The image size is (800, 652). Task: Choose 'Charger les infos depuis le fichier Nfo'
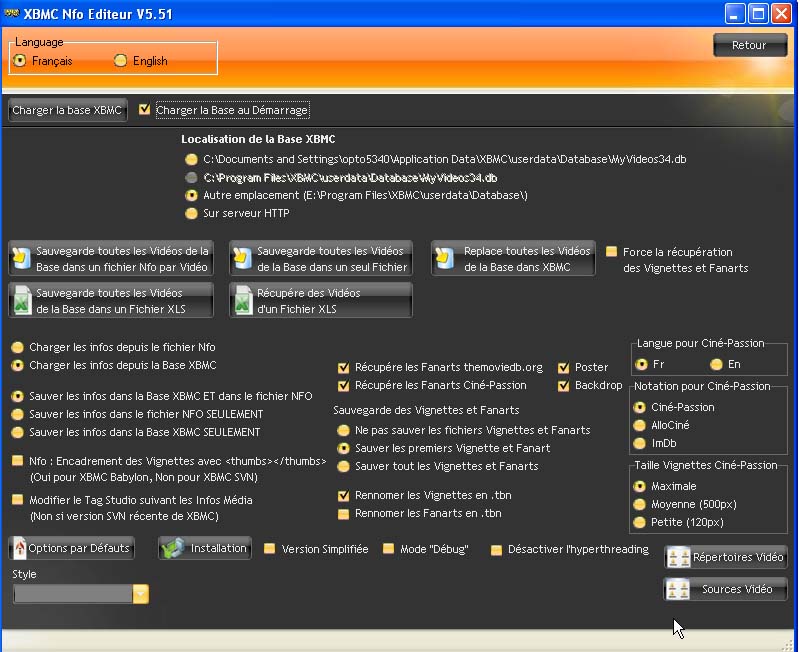(17, 347)
